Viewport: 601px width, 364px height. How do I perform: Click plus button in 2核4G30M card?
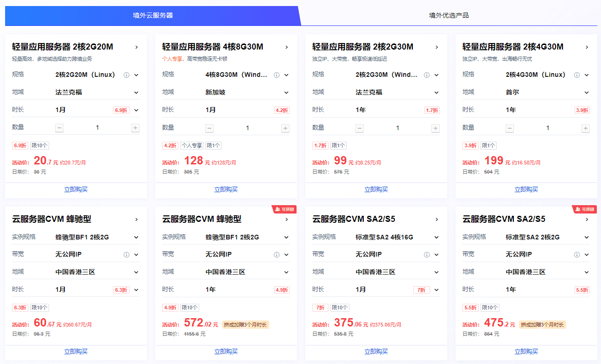click(585, 128)
